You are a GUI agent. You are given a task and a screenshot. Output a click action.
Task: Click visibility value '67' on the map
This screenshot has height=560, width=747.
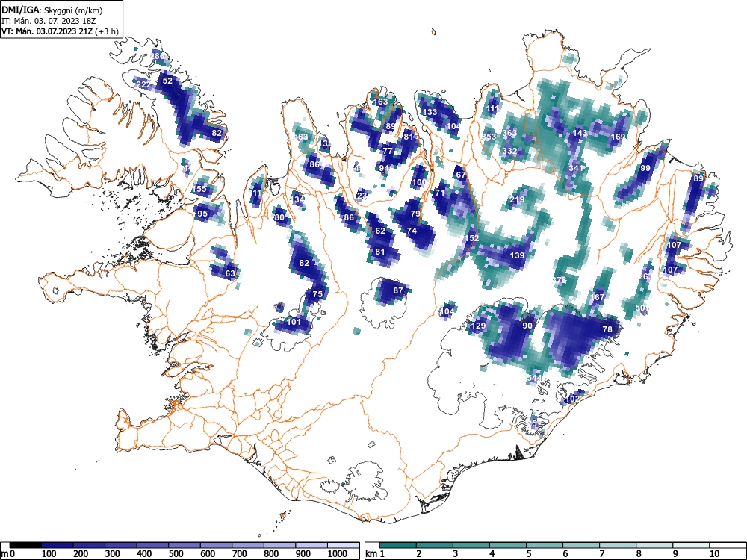pyautogui.click(x=461, y=175)
